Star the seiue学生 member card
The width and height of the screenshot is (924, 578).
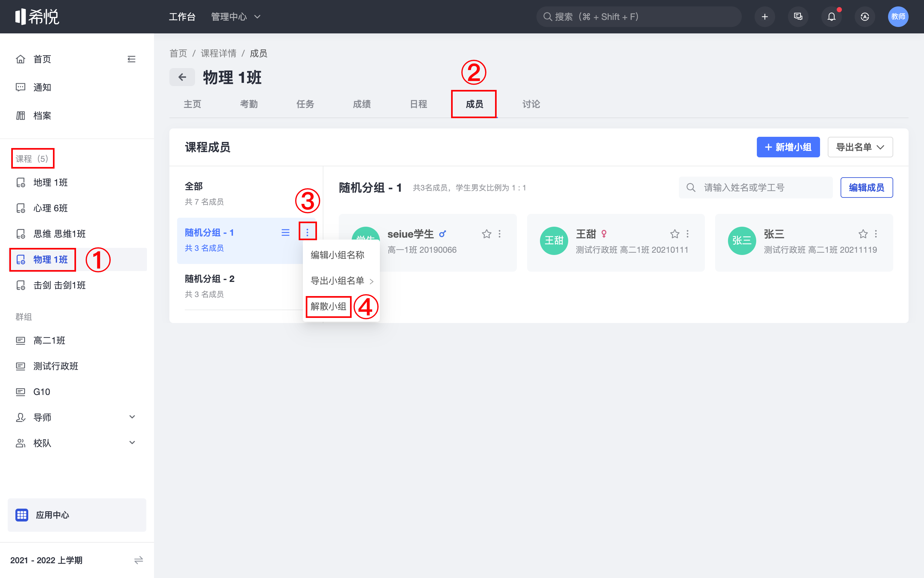486,233
